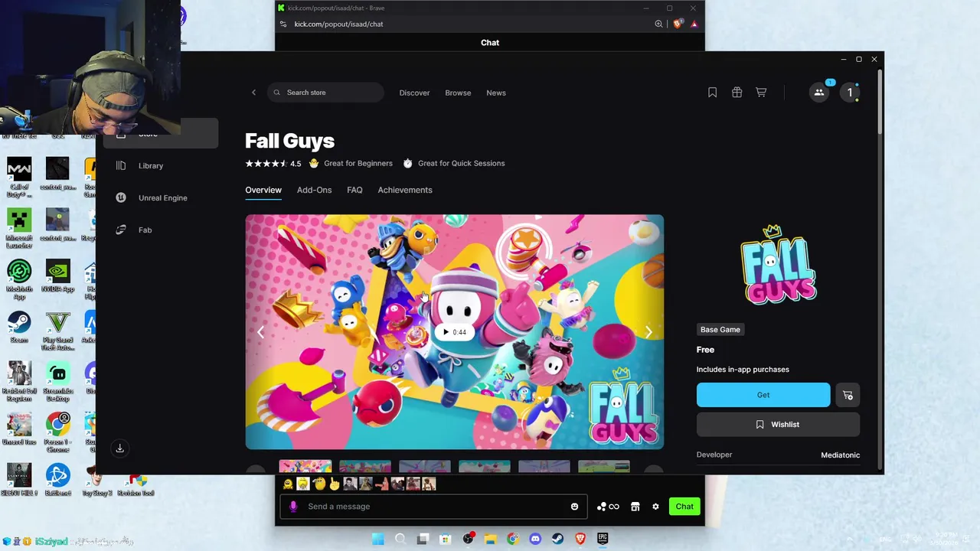This screenshot has height=551, width=980.
Task: Click the green Chat send button
Action: pyautogui.click(x=684, y=507)
